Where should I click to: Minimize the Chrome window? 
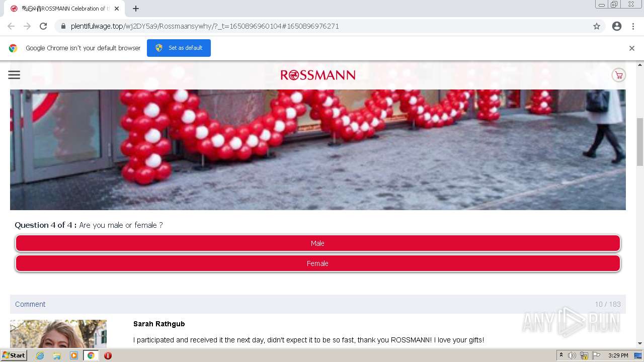click(x=602, y=5)
